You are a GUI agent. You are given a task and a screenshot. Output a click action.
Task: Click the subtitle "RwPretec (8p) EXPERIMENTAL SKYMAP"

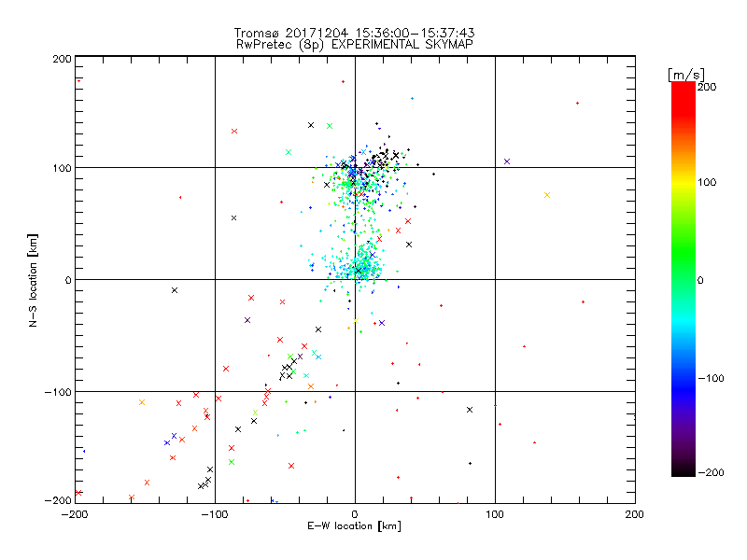[x=354, y=44]
